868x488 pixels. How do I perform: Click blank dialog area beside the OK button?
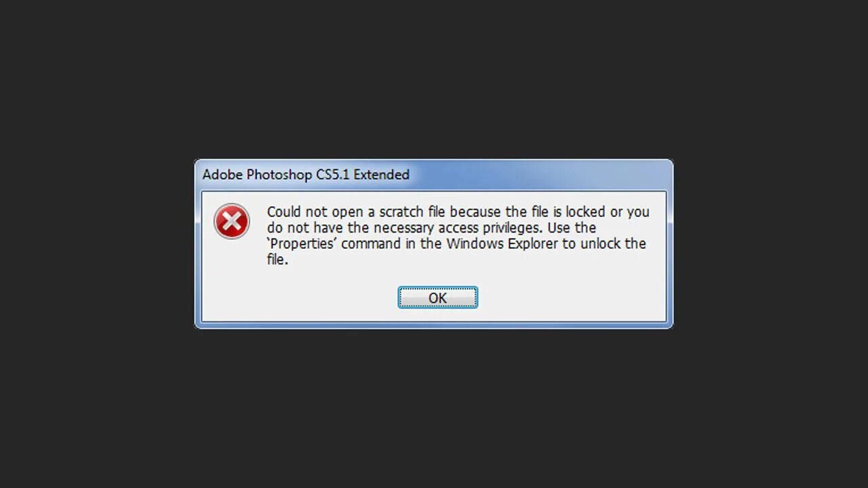[x=570, y=298]
